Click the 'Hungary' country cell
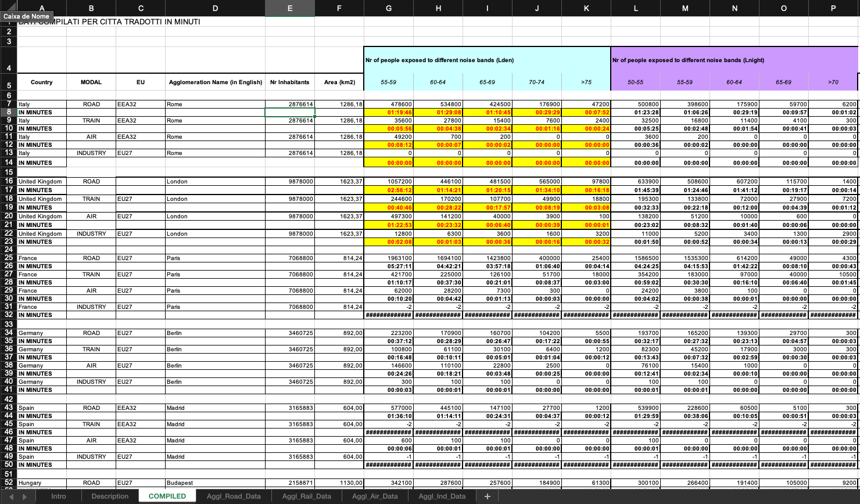Viewport: 860px width, 504px height. (42, 483)
